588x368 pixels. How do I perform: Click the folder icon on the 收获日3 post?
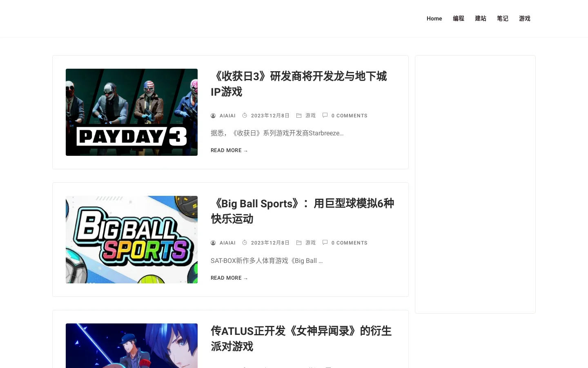(299, 115)
